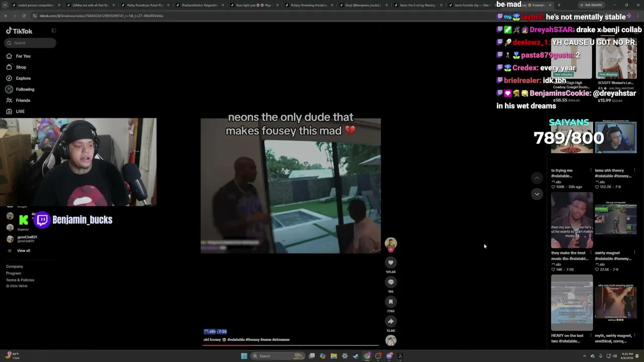Open 'HEAVY on the last two' video
The image size is (644, 362).
click(x=572, y=303)
